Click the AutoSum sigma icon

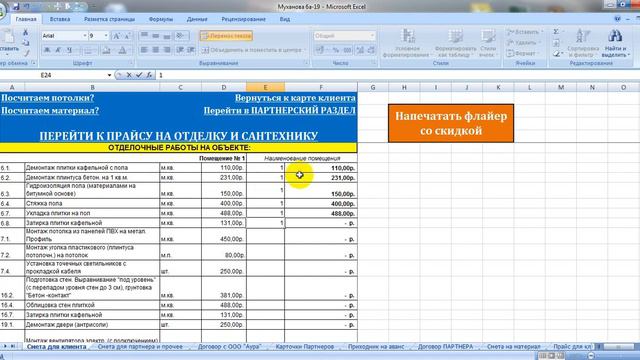(556, 32)
